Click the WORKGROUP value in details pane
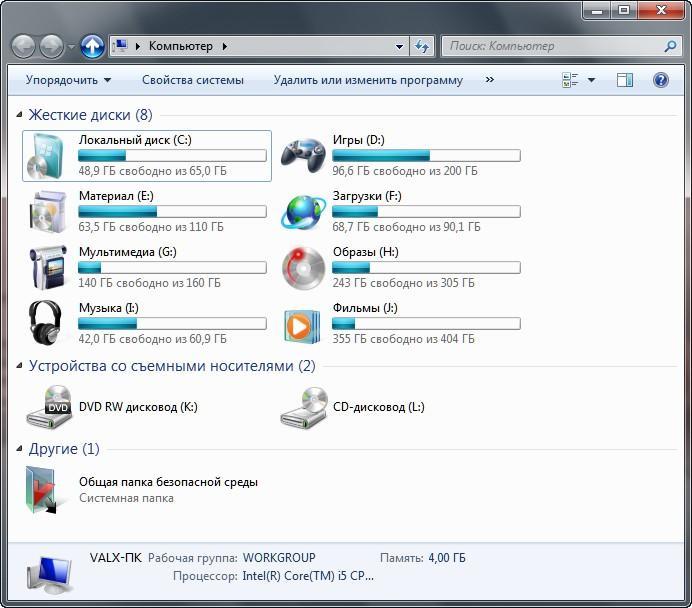The height and width of the screenshot is (608, 692). click(x=279, y=558)
